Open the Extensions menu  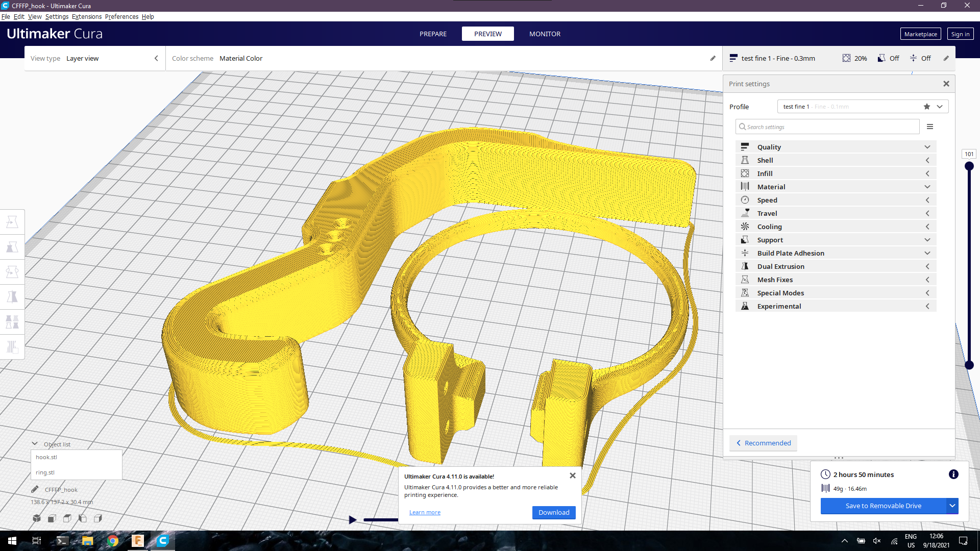point(86,16)
